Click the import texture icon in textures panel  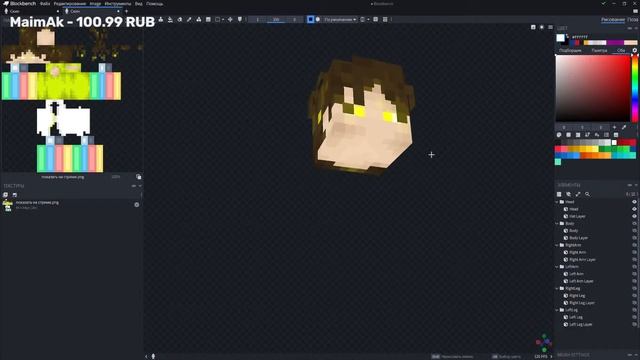coord(6,195)
